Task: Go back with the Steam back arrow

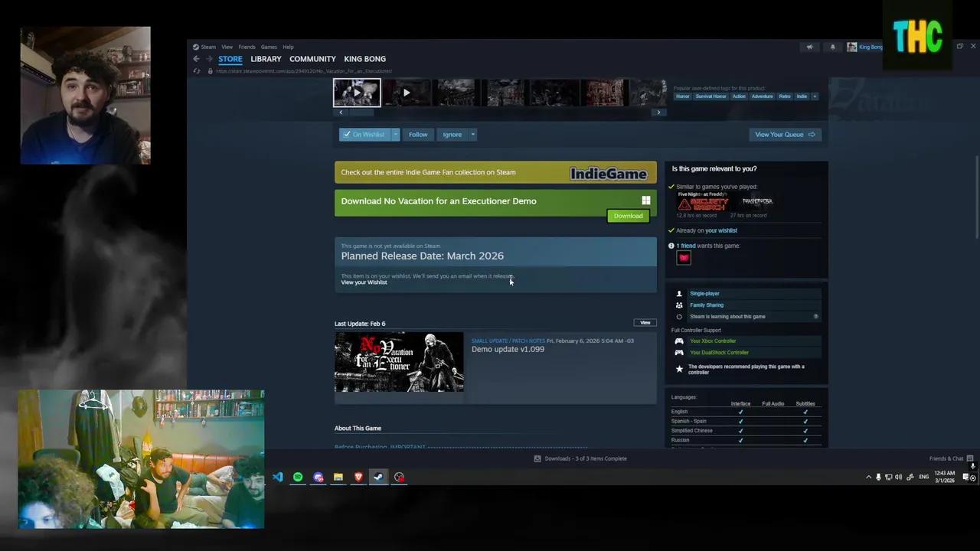Action: tap(196, 59)
